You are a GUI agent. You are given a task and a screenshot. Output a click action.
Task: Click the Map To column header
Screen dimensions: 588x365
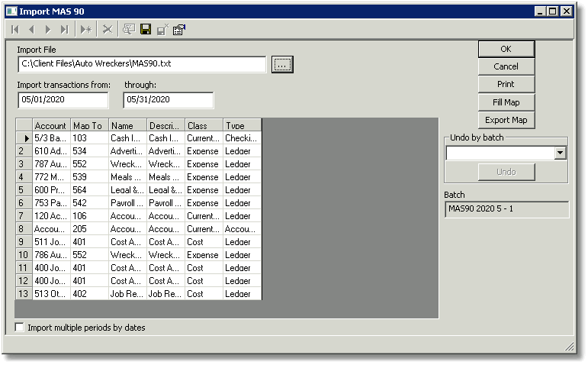pos(90,125)
